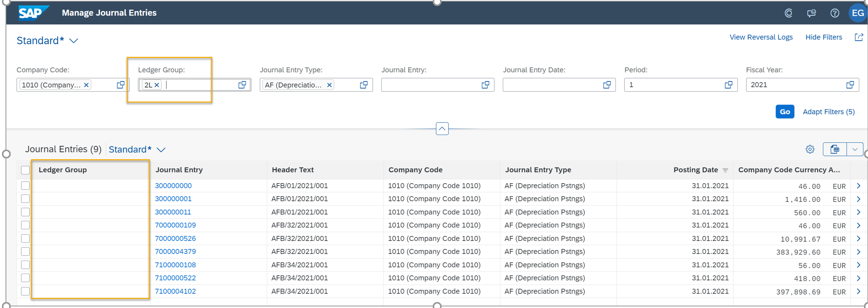Remove the 1010 Company Code token
The width and height of the screenshot is (868, 308).
tap(86, 85)
